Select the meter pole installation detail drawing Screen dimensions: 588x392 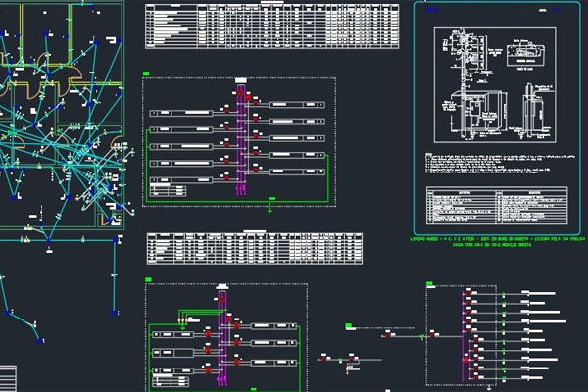pyautogui.click(x=495, y=85)
